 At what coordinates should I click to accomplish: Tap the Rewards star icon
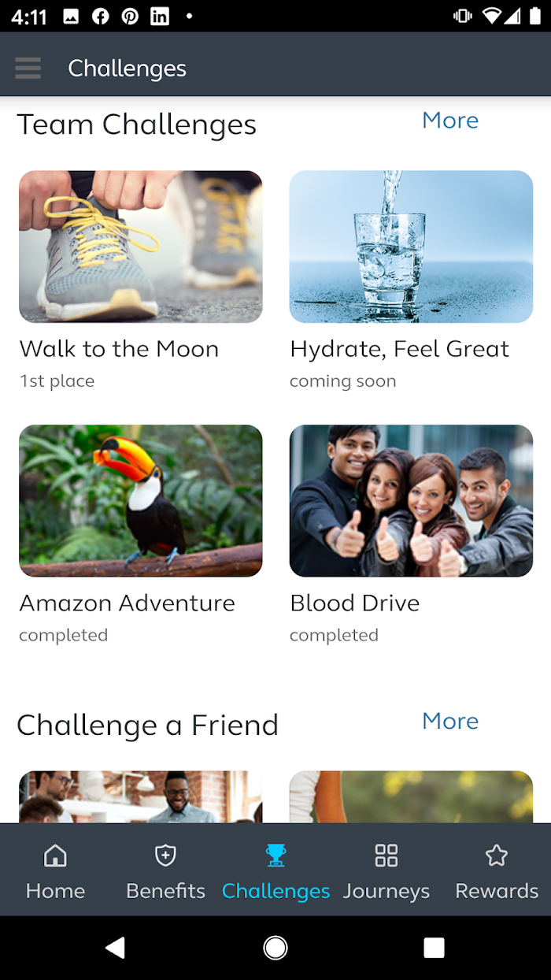[x=497, y=856]
